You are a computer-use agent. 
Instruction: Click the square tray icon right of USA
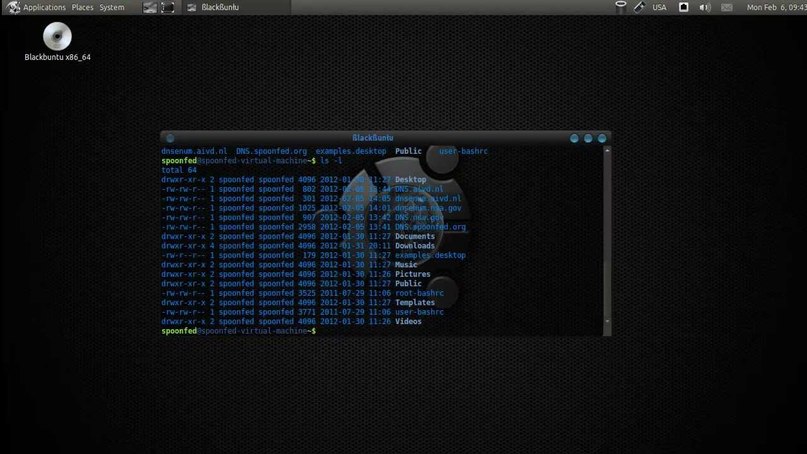(x=684, y=7)
